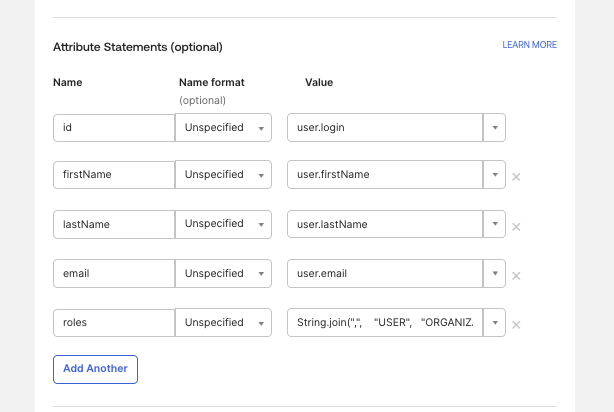The image size is (614, 412).
Task: Click the Name format column header
Action: click(x=212, y=82)
